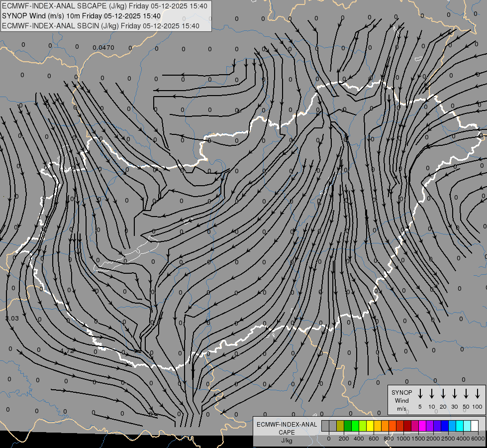Click the wind arrow above the 20 label

pyautogui.click(x=443, y=394)
